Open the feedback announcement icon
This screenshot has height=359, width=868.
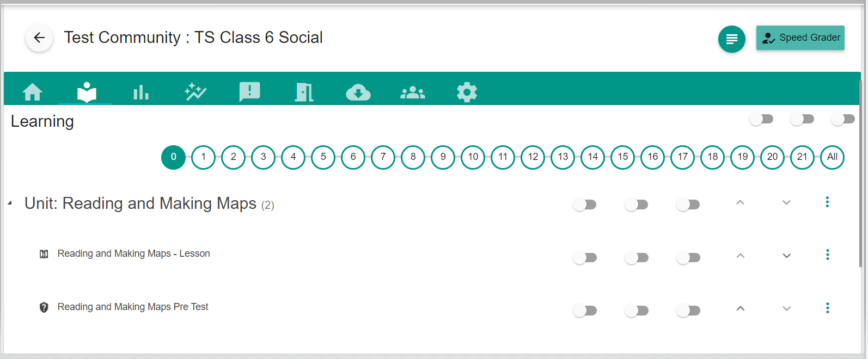pos(250,92)
